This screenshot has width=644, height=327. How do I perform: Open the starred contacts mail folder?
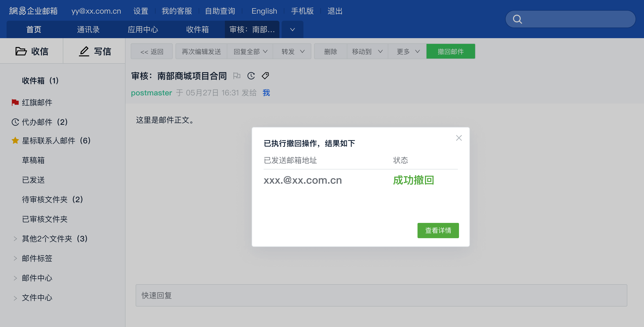[x=56, y=141]
